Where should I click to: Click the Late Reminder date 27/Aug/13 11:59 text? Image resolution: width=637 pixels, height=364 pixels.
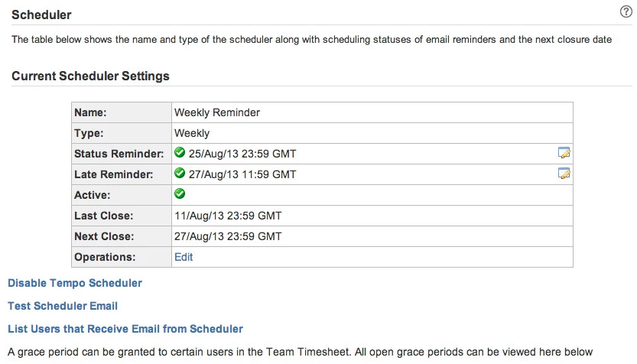(242, 174)
